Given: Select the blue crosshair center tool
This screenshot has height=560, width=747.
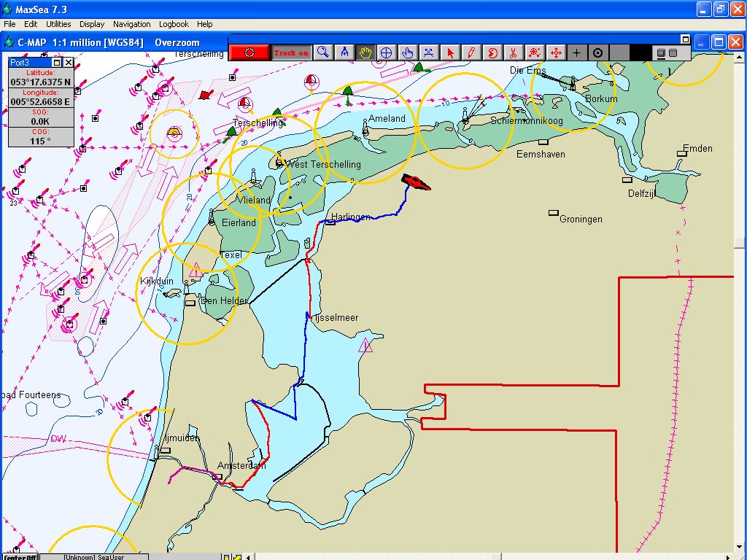Looking at the screenshot, I should 387,52.
